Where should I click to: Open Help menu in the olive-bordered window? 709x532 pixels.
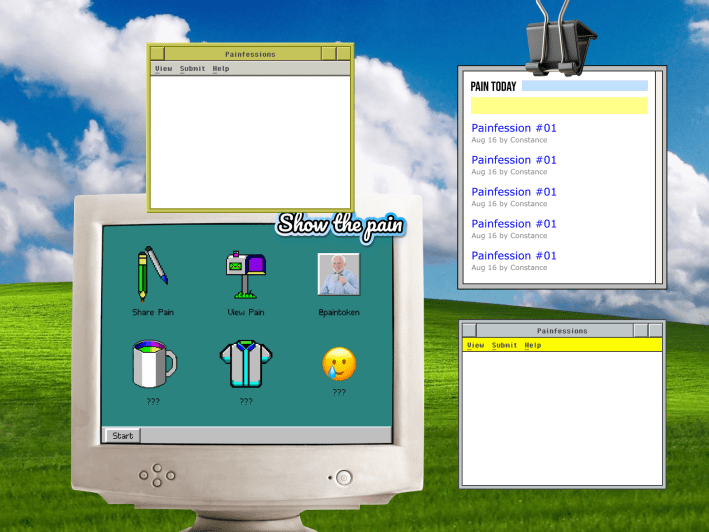pos(221,69)
